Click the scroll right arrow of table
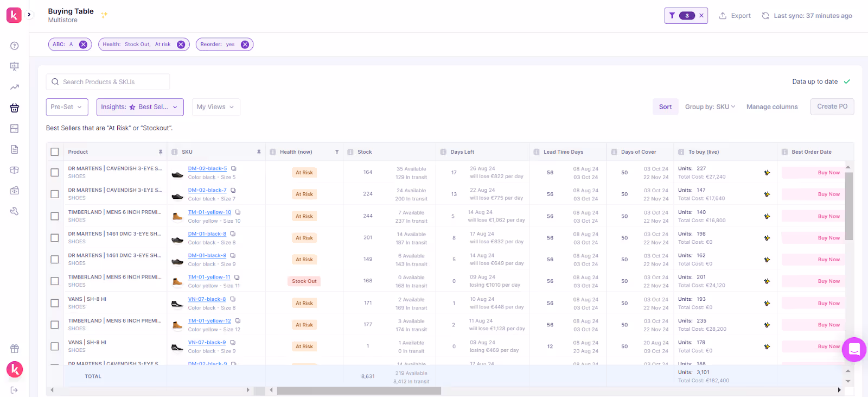Image resolution: width=868 pixels, height=397 pixels. [x=839, y=390]
